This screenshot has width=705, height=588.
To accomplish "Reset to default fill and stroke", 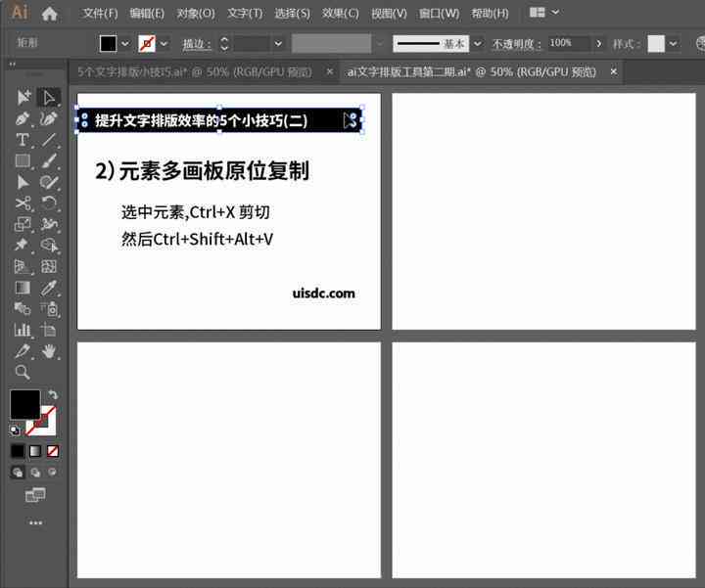I will [15, 430].
